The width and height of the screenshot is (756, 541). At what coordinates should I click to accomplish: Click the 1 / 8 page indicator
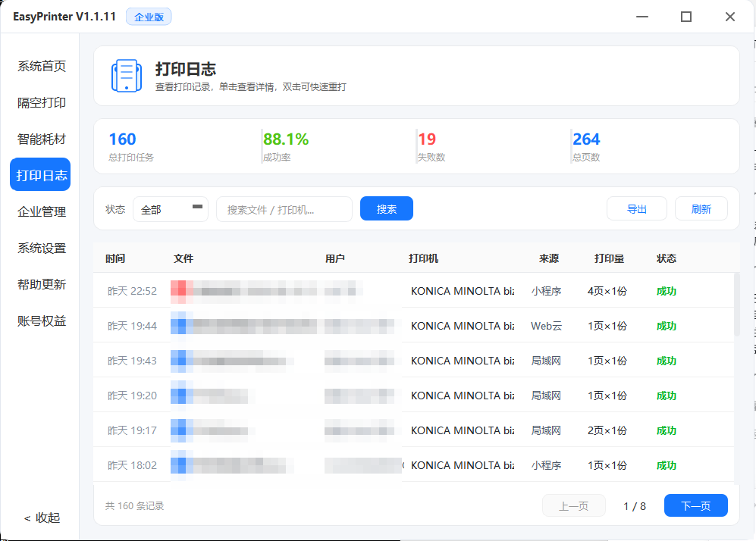[x=635, y=506]
